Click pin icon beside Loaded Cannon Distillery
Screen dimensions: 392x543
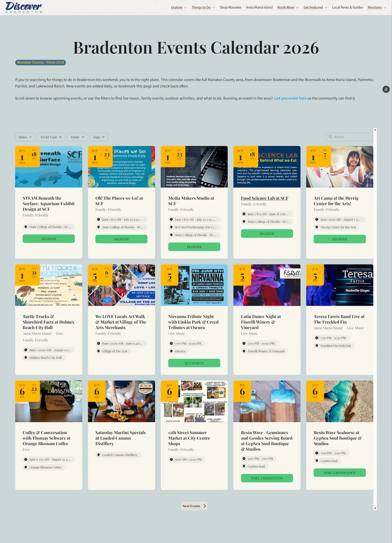point(98,455)
